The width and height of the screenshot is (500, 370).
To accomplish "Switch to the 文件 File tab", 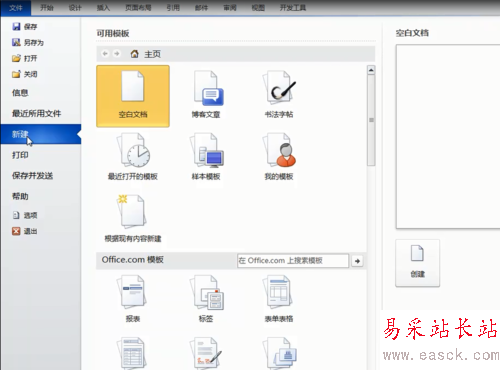I will 16,8.
